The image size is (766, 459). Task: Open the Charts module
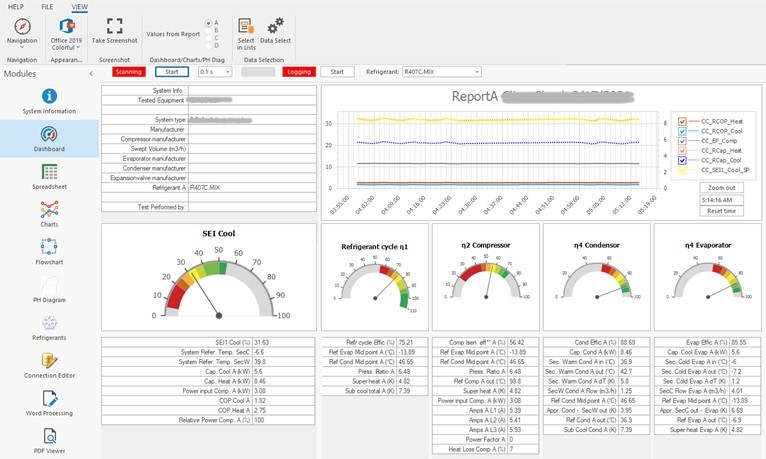(49, 214)
